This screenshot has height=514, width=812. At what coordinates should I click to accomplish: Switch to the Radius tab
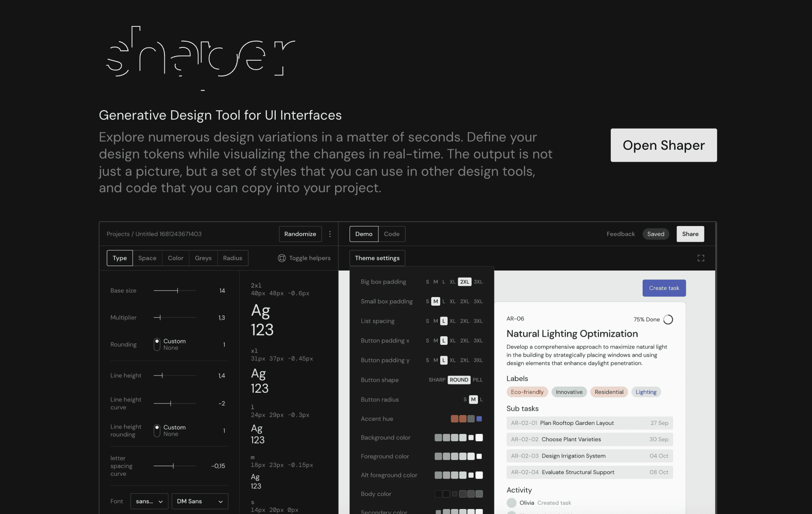(x=233, y=258)
